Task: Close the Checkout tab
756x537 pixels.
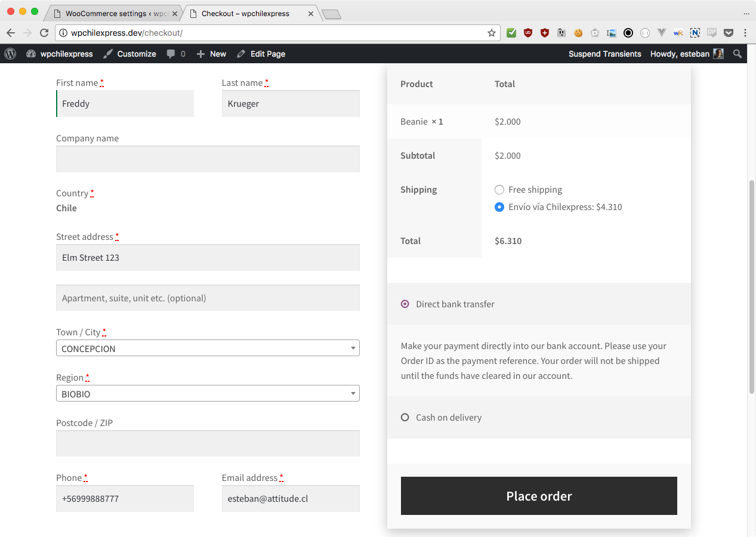Action: point(311,13)
